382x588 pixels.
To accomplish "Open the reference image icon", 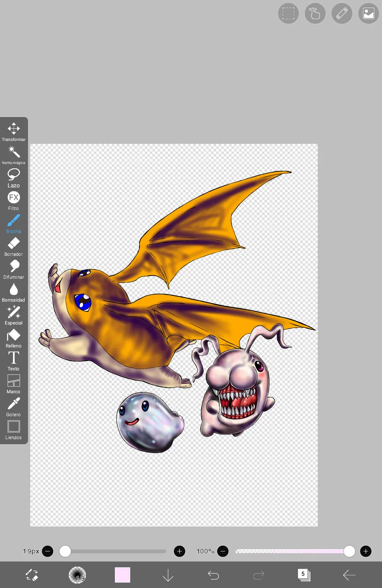I will (x=368, y=13).
